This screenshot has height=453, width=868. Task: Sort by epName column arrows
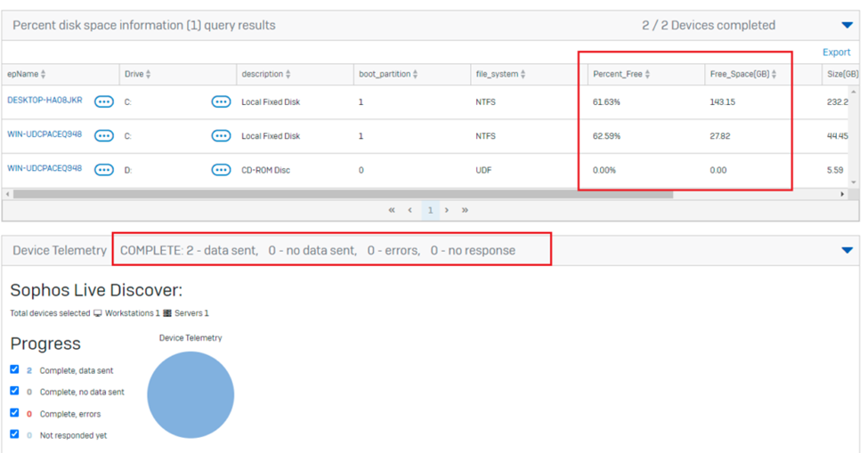coord(44,74)
